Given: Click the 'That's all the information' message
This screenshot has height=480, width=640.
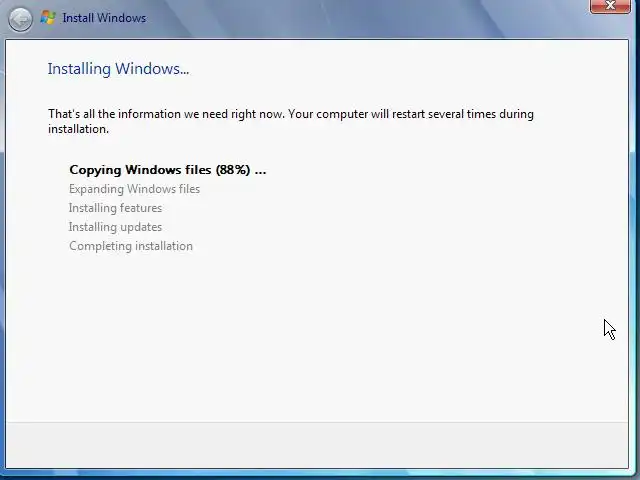Looking at the screenshot, I should [x=291, y=121].
